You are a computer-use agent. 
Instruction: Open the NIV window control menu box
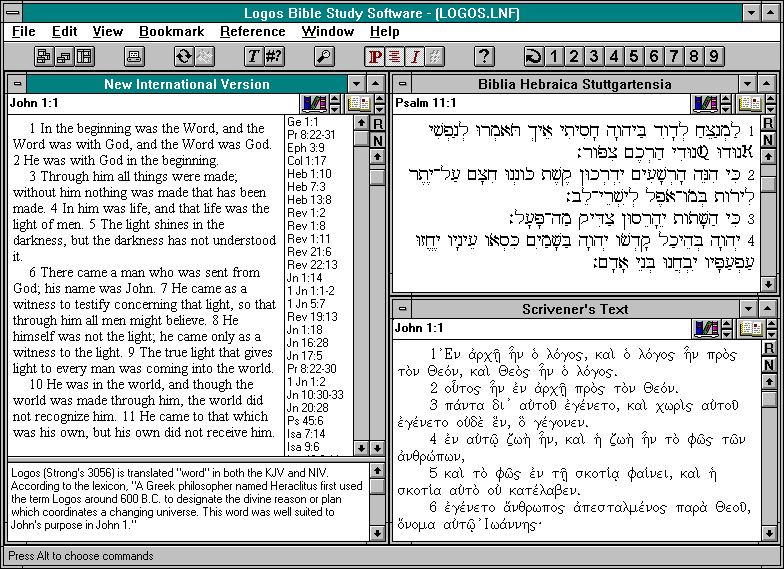pos(18,84)
